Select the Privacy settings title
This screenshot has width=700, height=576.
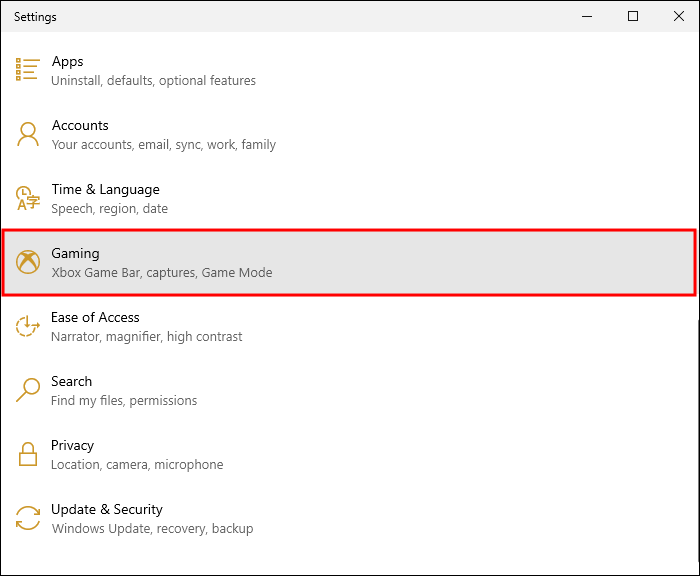pos(72,446)
